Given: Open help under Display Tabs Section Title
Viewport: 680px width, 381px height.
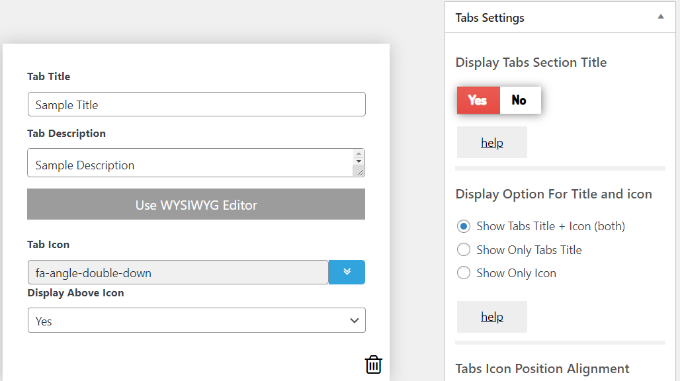Looking at the screenshot, I should click(492, 142).
